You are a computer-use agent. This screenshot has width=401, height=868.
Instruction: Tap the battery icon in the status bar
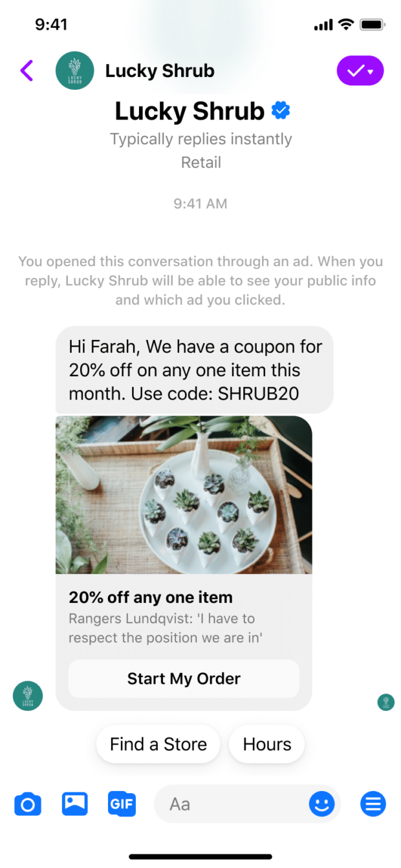click(372, 24)
